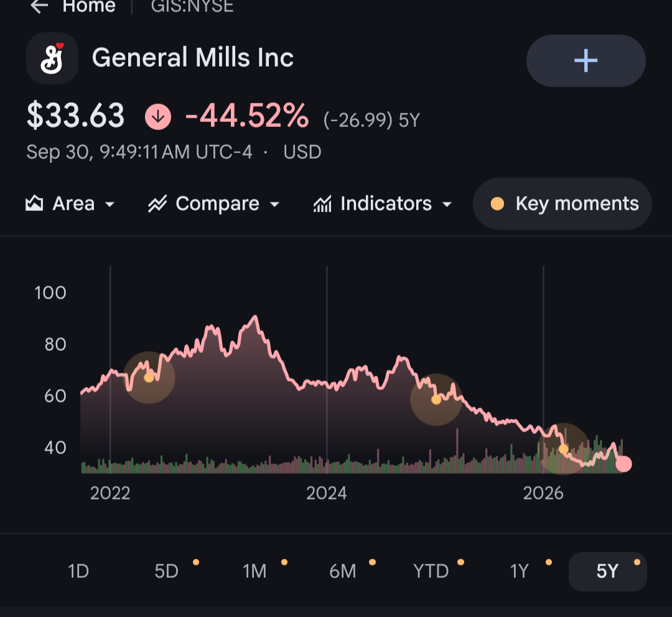The width and height of the screenshot is (672, 617).
Task: Toggle Key moments on the chart
Action: [x=562, y=204]
